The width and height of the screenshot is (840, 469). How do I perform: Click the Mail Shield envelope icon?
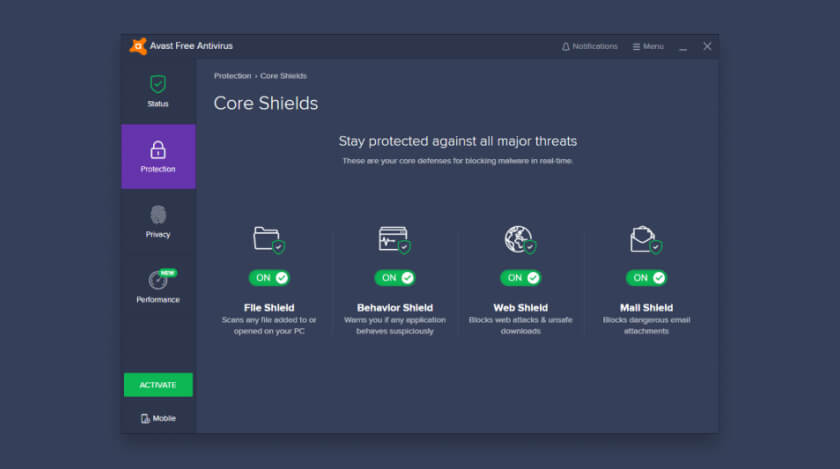(646, 240)
